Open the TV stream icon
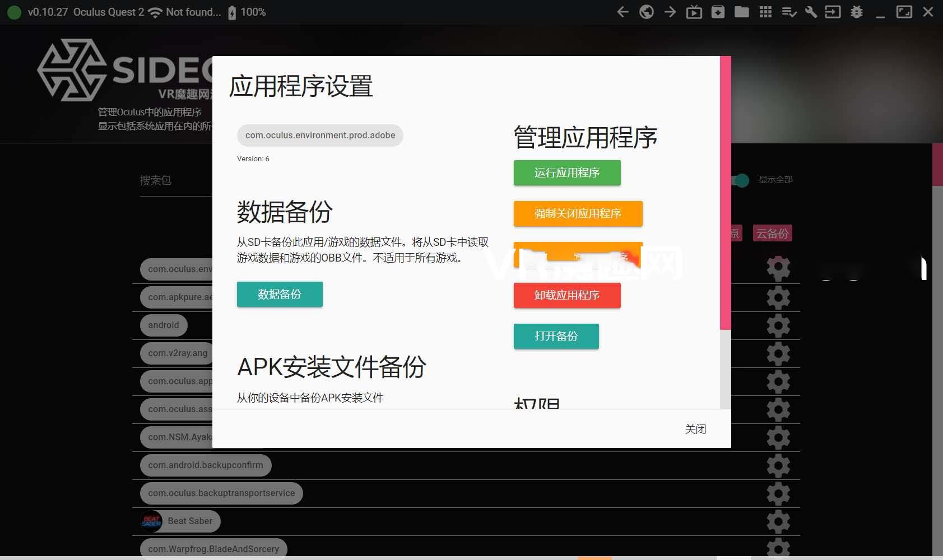This screenshot has height=560, width=943. tap(694, 12)
